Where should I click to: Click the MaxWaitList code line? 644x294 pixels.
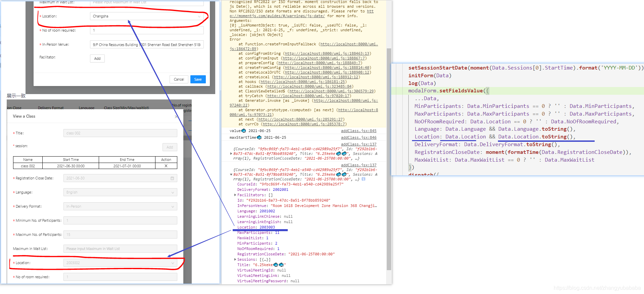coord(504,160)
